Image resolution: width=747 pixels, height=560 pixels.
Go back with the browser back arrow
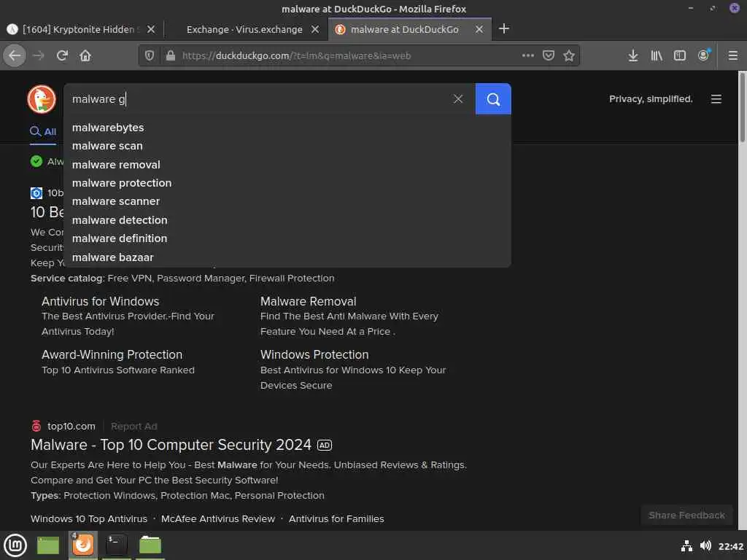(x=15, y=55)
